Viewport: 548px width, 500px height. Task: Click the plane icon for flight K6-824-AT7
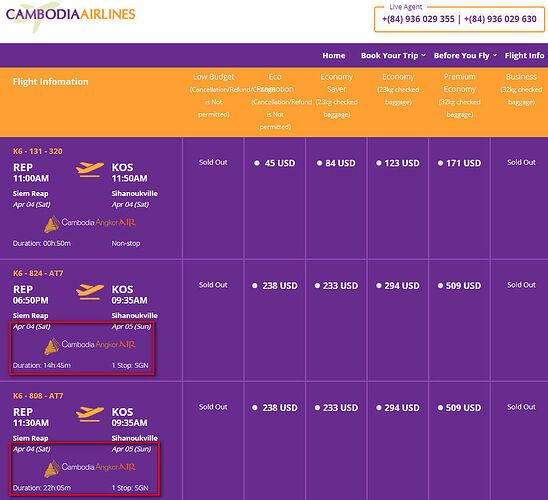point(90,291)
